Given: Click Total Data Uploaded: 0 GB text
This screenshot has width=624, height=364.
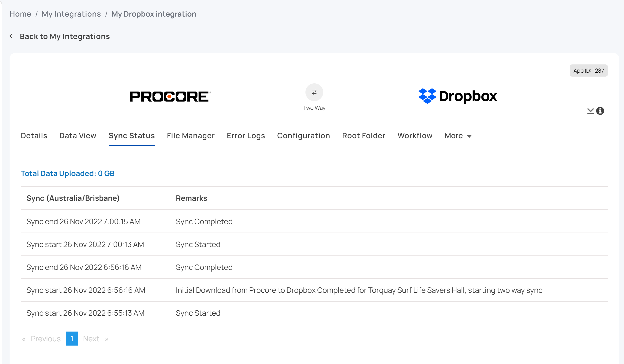Looking at the screenshot, I should point(68,173).
